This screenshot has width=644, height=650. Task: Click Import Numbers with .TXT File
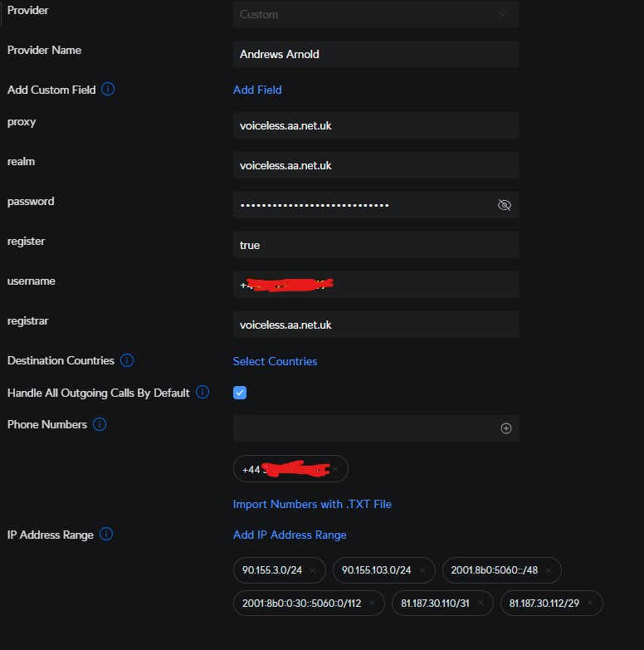pos(312,504)
